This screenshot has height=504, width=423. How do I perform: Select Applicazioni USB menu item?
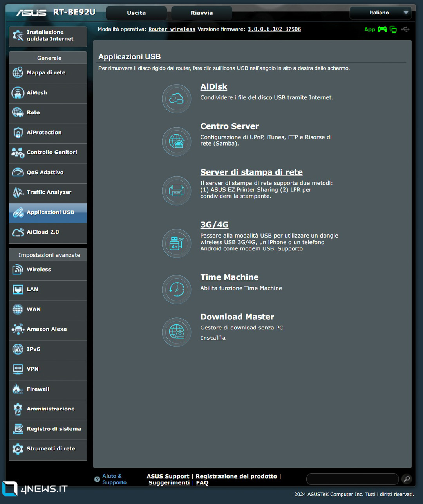tap(48, 212)
